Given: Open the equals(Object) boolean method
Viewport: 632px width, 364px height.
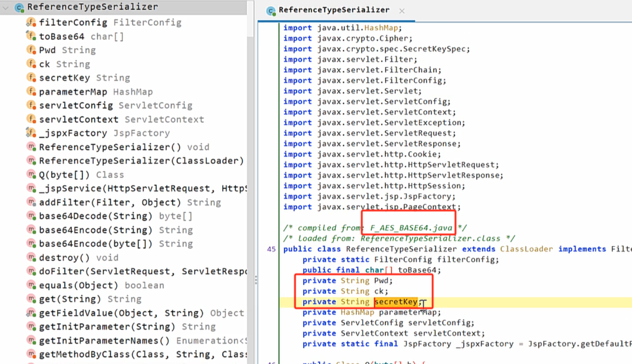Looking at the screenshot, I should [x=101, y=285].
